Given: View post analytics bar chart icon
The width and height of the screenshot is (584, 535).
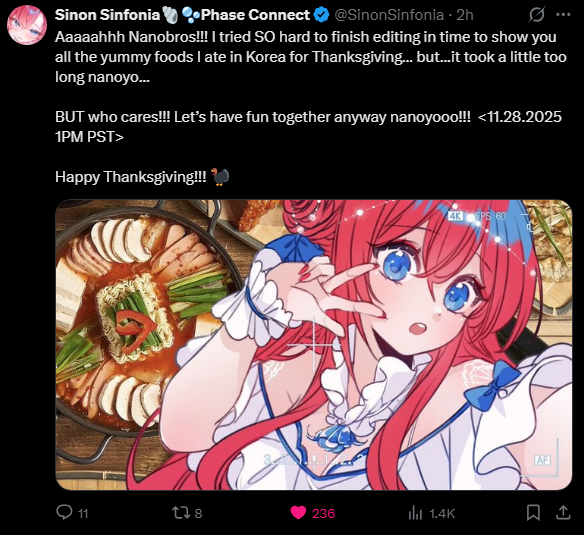Looking at the screenshot, I should tap(416, 513).
